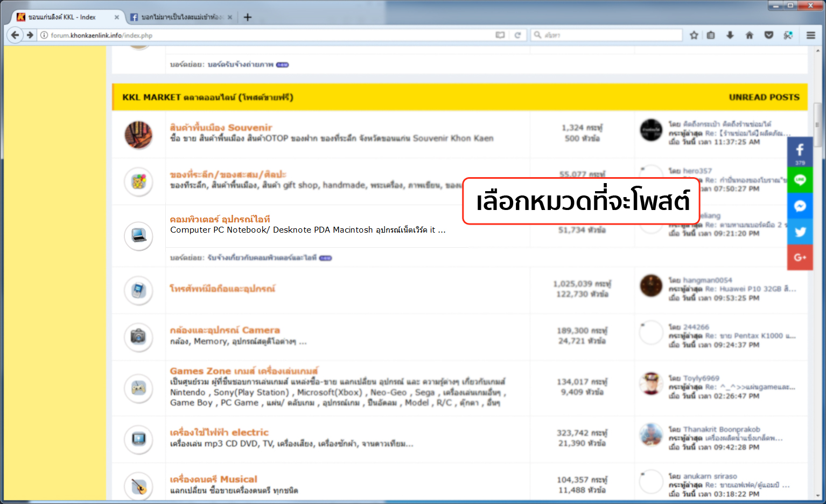Open user 244266 profile link
This screenshot has width=826, height=504.
696,327
